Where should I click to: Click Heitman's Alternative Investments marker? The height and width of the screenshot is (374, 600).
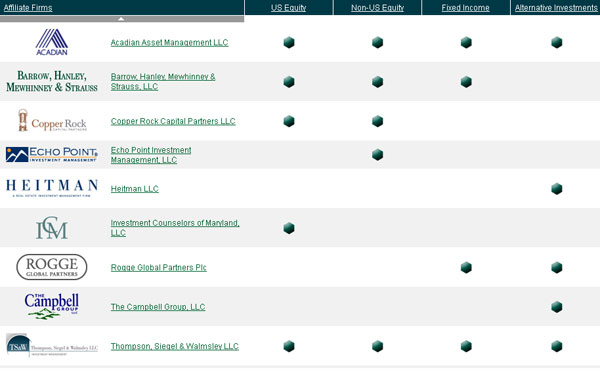pyautogui.click(x=557, y=189)
